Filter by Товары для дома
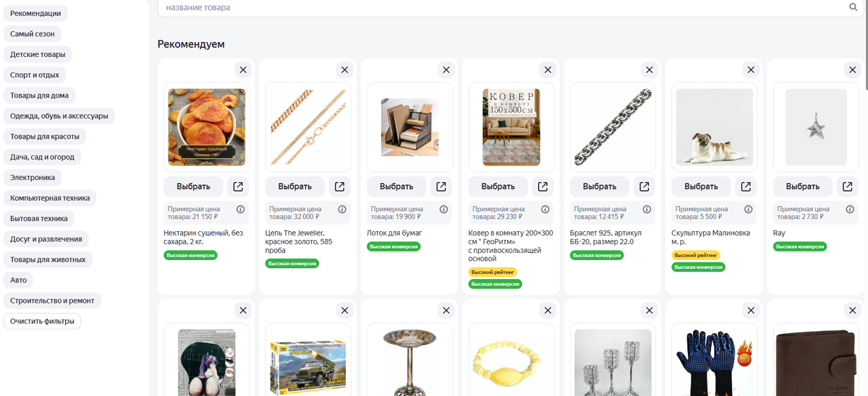 coord(40,95)
